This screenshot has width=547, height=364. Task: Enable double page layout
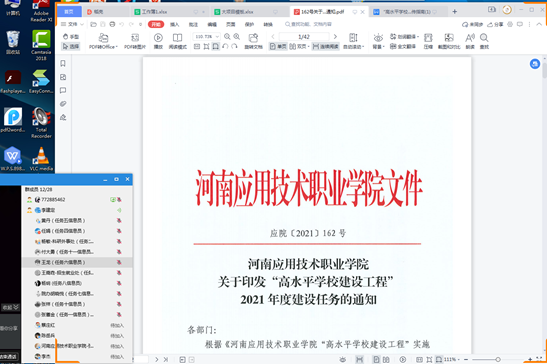(x=299, y=46)
